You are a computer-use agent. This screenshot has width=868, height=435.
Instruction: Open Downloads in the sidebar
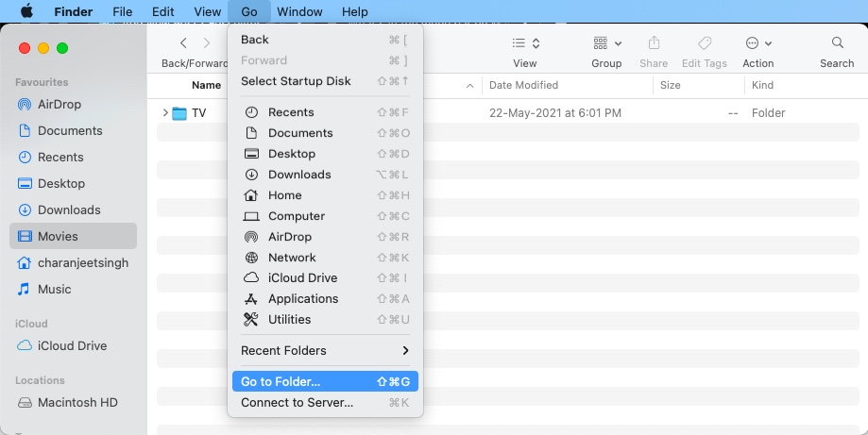[x=73, y=210]
